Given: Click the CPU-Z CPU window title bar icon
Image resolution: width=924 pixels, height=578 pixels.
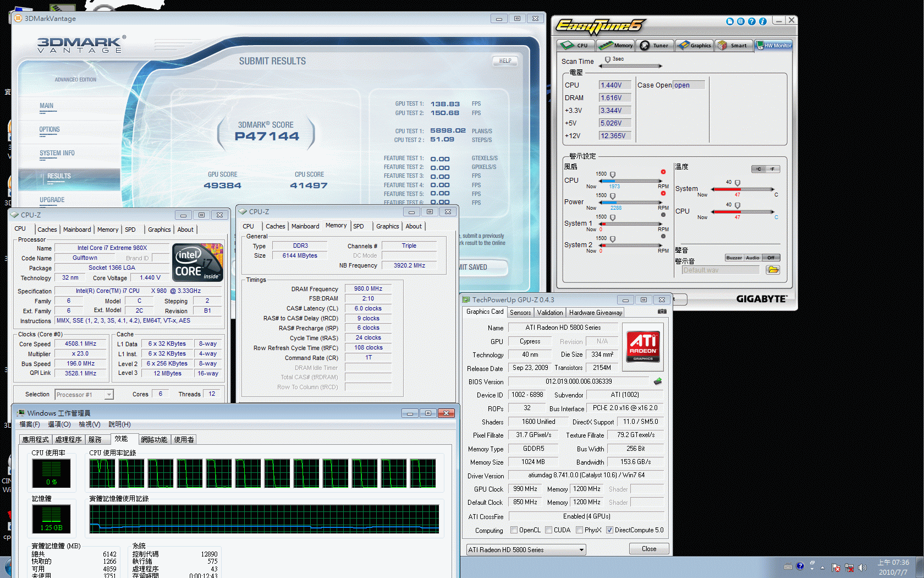Looking at the screenshot, I should coord(15,215).
